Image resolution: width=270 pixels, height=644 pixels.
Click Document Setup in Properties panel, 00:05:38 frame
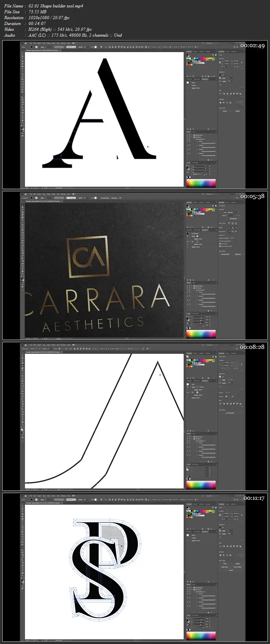pyautogui.click(x=225, y=254)
